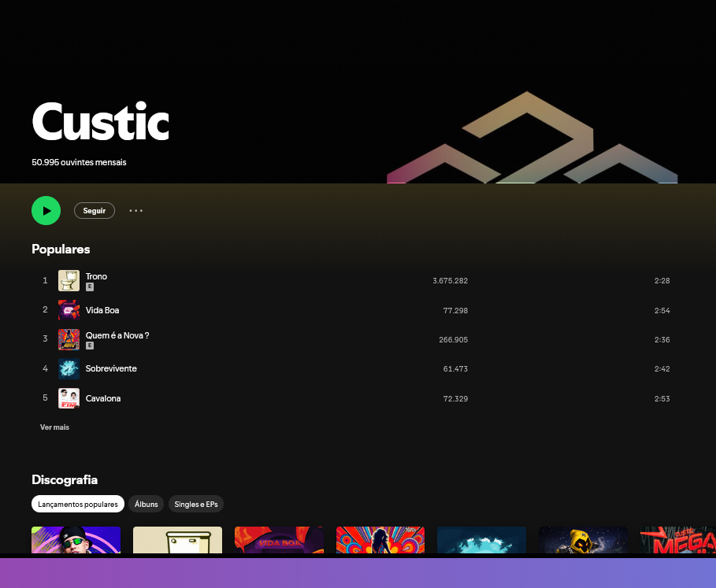The width and height of the screenshot is (716, 588).
Task: Switch to the Singles e EPs filter
Action: coord(196,504)
